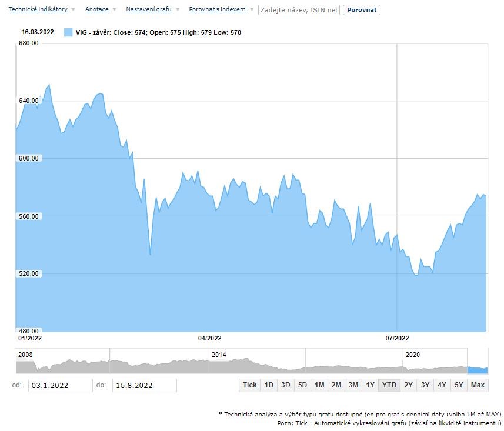Show the Max time range
The height and width of the screenshot is (431, 504).
(478, 385)
